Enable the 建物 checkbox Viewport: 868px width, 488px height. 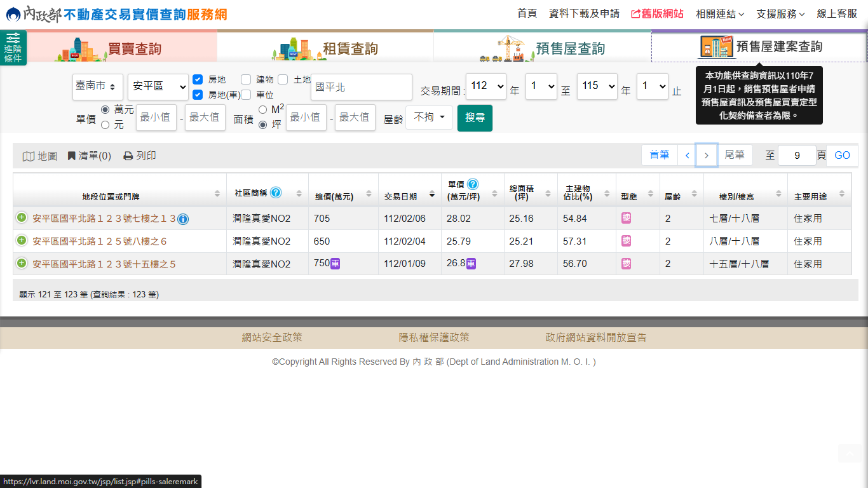pyautogui.click(x=246, y=79)
